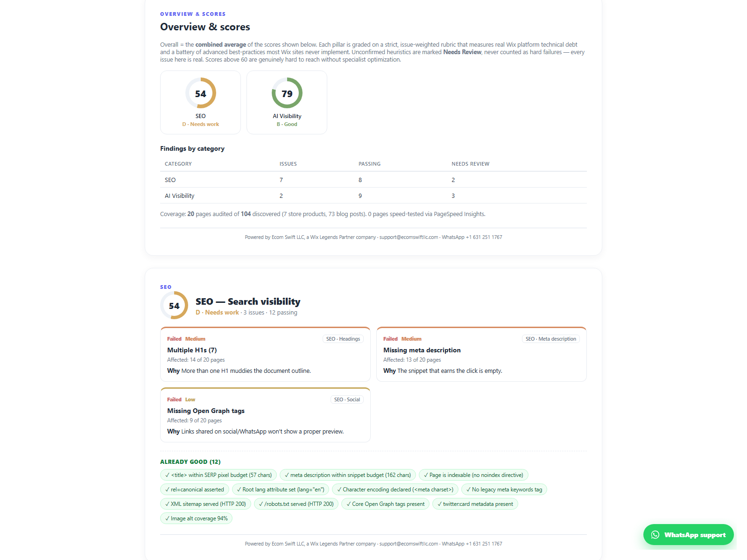Viewport: 747px width, 560px height.
Task: Click support@ecomswiftllc.com in the upper footer
Action: click(409, 237)
